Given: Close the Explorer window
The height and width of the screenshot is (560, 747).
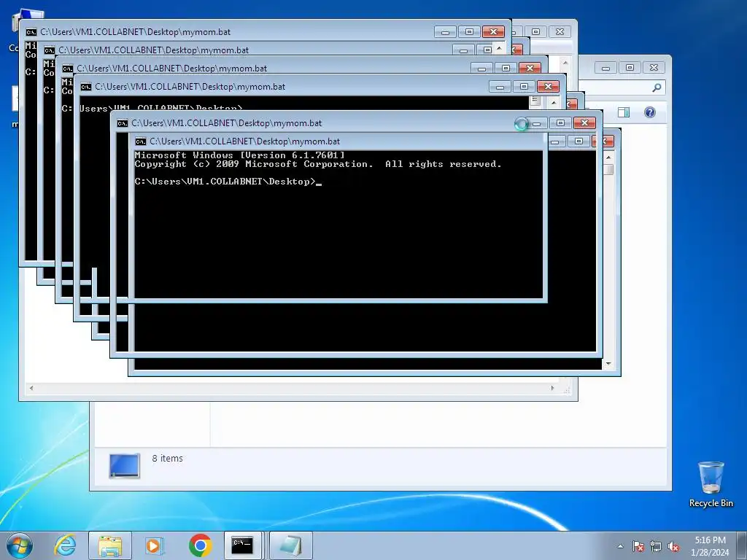Looking at the screenshot, I should (654, 68).
